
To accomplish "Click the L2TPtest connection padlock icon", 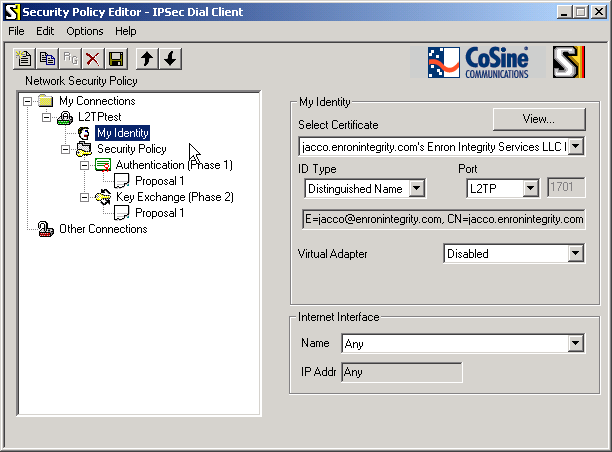I will tap(65, 117).
